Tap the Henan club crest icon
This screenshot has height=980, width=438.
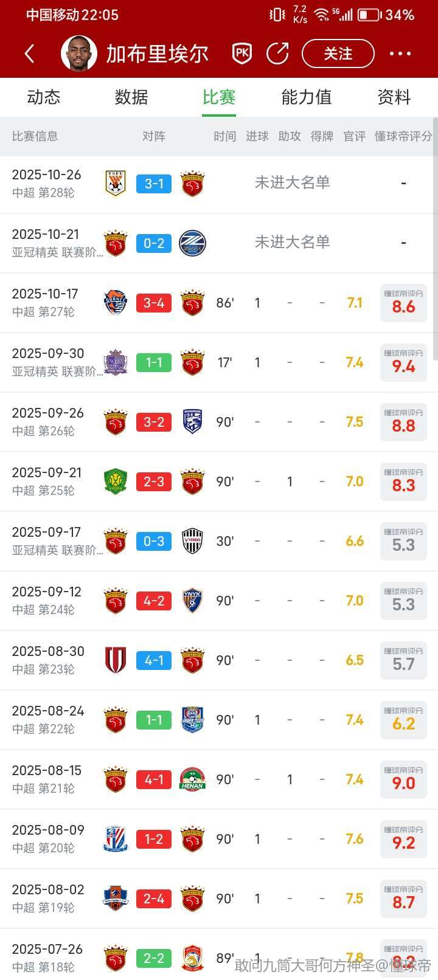click(x=192, y=779)
